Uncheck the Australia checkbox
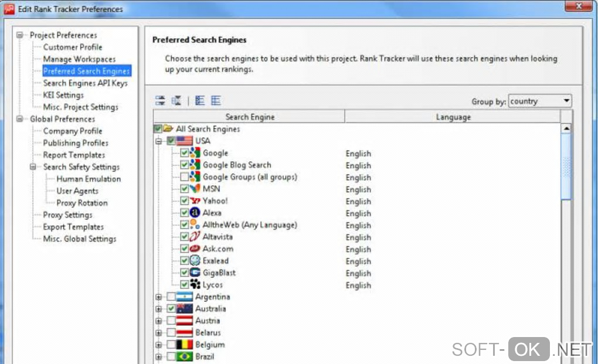The image size is (598, 364). (x=171, y=309)
